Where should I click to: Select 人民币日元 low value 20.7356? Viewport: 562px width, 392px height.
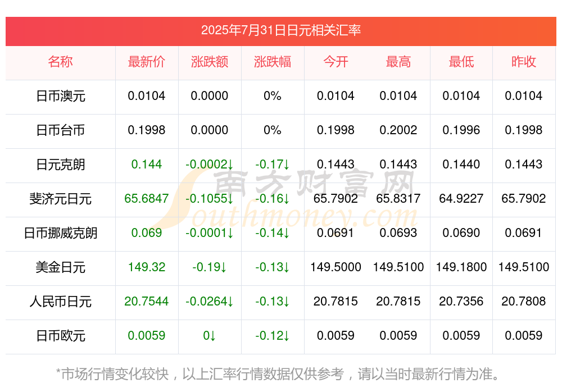(x=461, y=302)
